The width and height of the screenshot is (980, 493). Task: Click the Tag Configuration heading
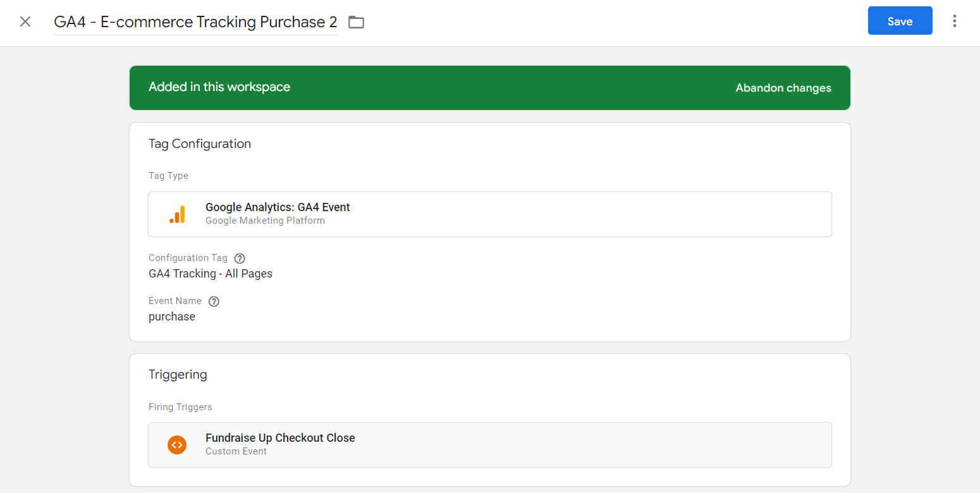(200, 144)
